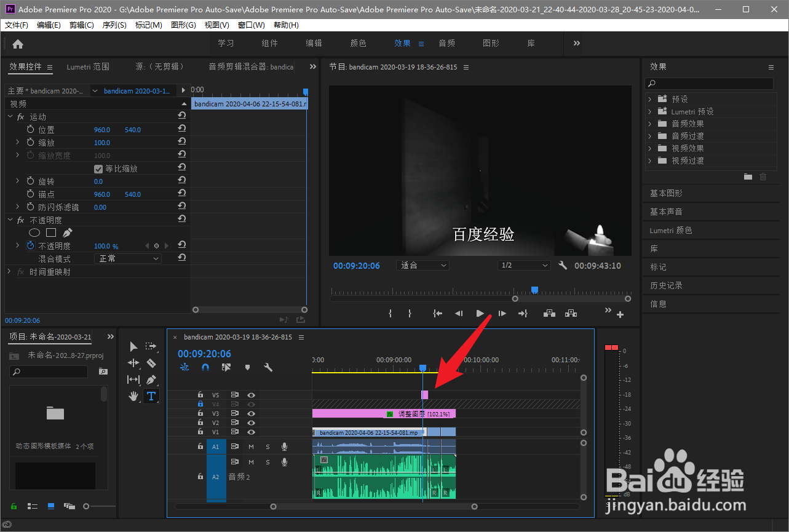Go to In point in Program Monitor
Viewport: 789px width, 532px height.
[x=437, y=314]
